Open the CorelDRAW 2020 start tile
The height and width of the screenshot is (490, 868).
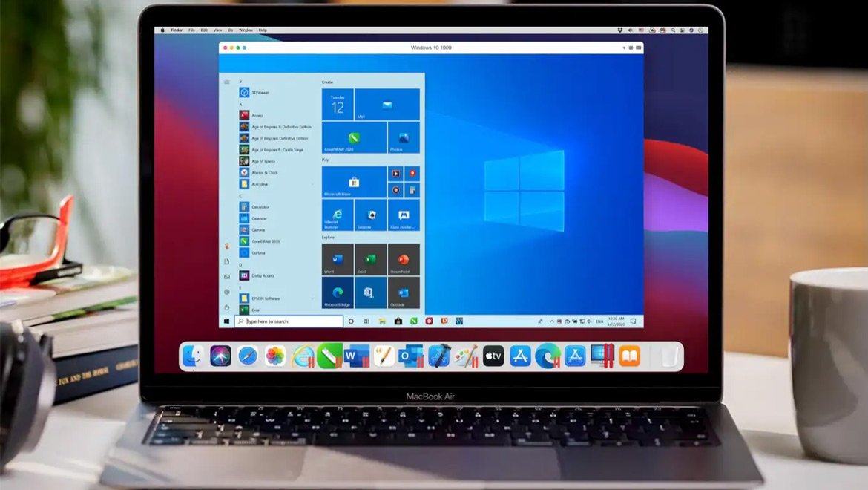pos(354,138)
